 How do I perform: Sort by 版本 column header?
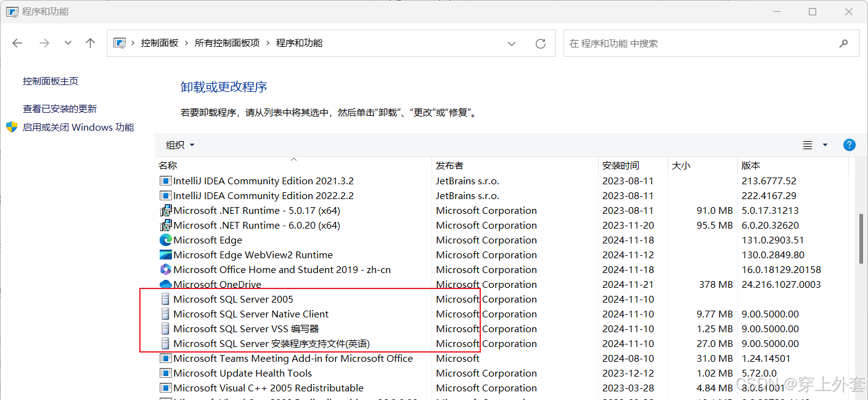751,165
